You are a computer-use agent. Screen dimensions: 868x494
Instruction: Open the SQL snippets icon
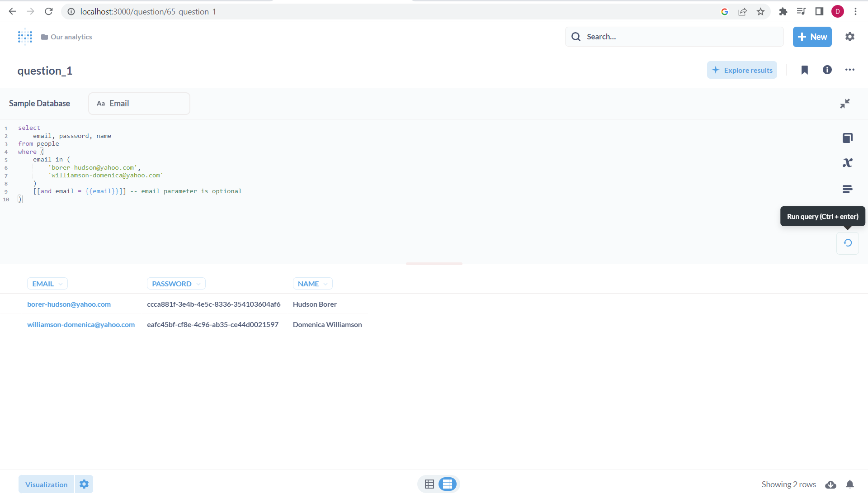point(848,189)
